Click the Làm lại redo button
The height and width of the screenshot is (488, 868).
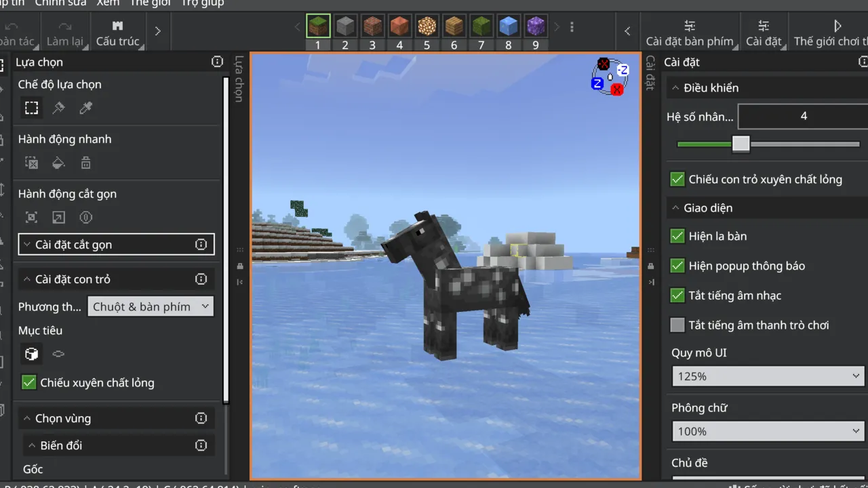coord(65,33)
